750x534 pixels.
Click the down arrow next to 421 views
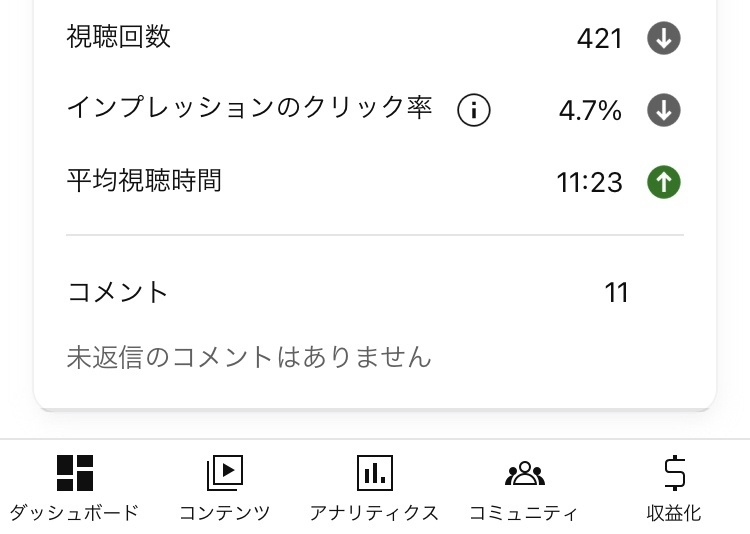click(x=664, y=38)
